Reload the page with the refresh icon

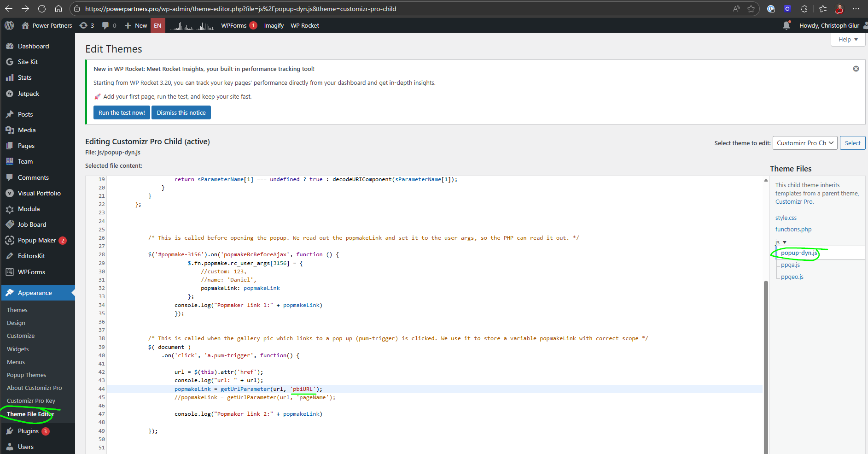pyautogui.click(x=42, y=9)
